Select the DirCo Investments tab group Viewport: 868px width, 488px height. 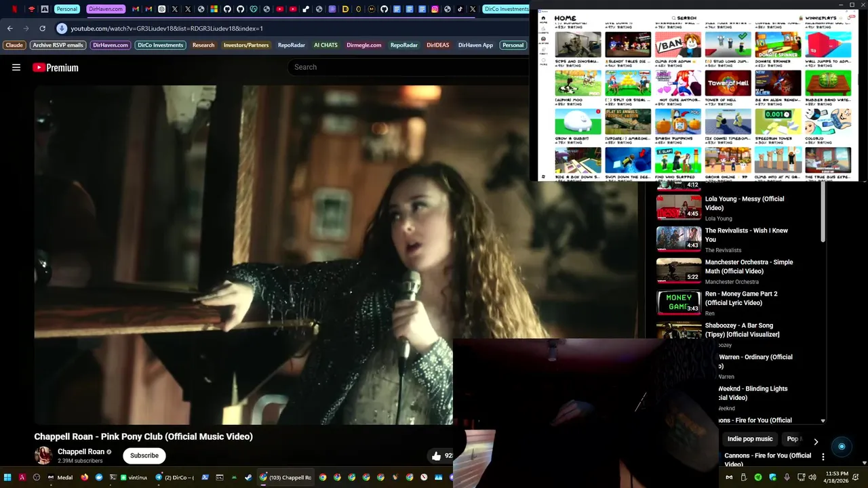tap(507, 9)
